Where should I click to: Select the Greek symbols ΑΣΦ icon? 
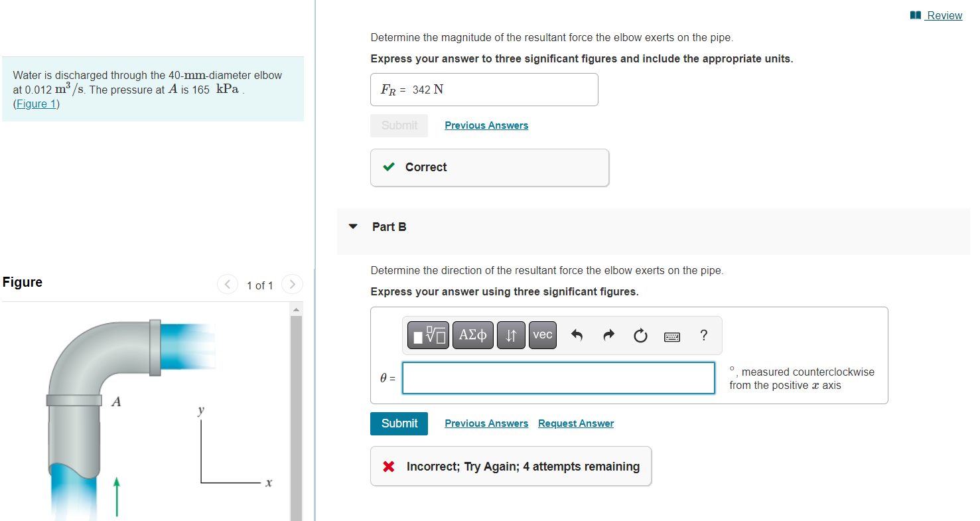click(472, 335)
